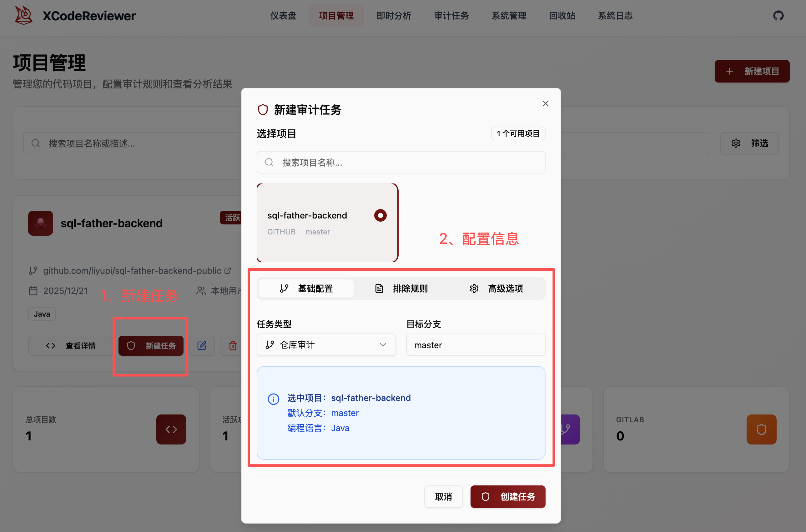Screen dimensions: 806x532
Task: Click the shield icon in the dialog title
Action: [x=263, y=110]
